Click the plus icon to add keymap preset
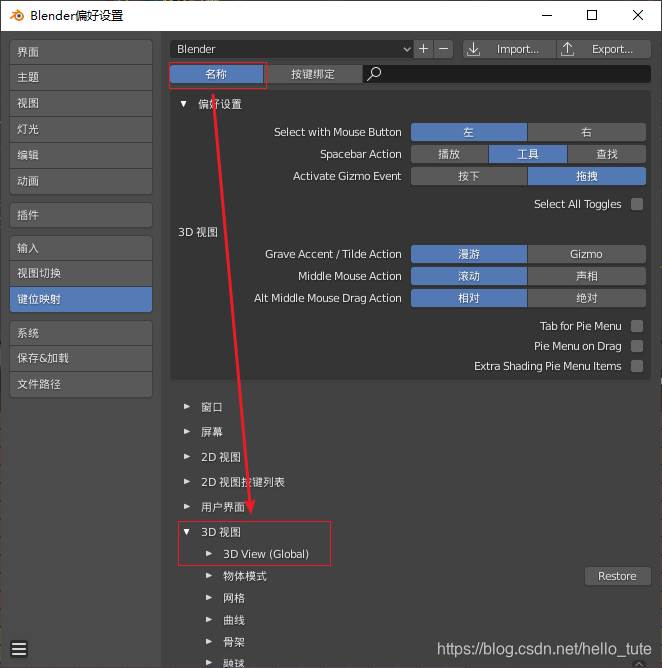Viewport: 662px width, 668px height. point(423,49)
